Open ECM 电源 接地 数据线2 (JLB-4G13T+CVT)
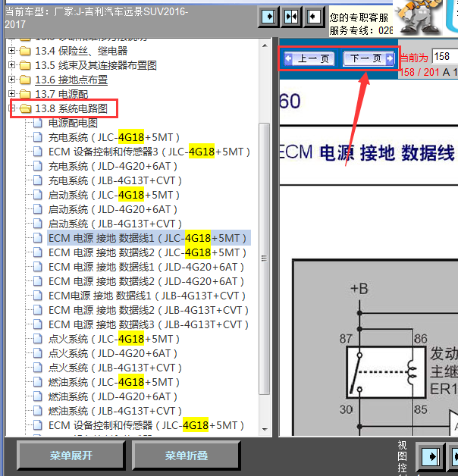 pyautogui.click(x=149, y=310)
